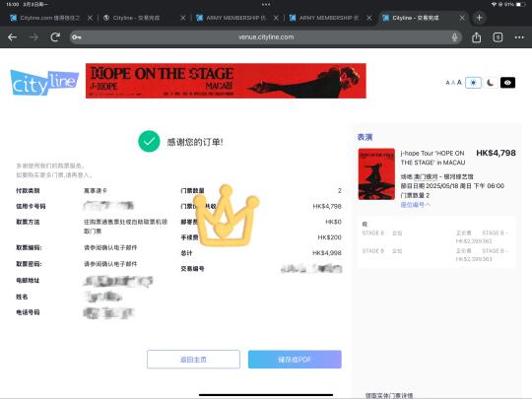Tap the microphone icon in address bar
This screenshot has height=399, width=532.
click(x=454, y=37)
